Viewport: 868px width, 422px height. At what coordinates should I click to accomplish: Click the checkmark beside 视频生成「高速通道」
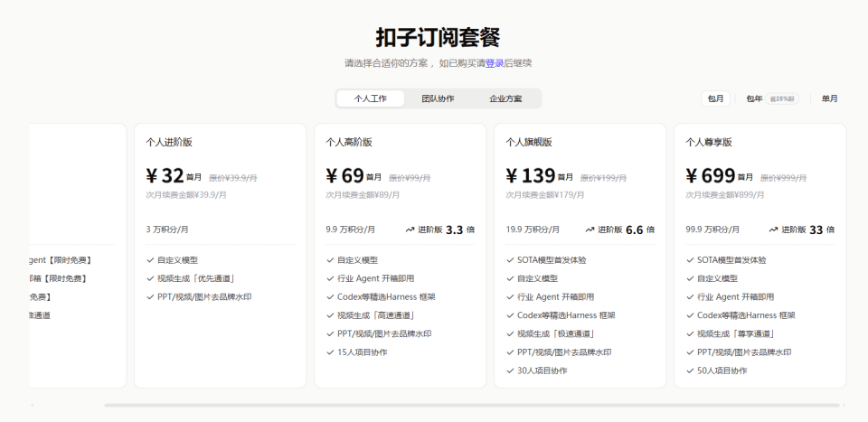tap(331, 315)
